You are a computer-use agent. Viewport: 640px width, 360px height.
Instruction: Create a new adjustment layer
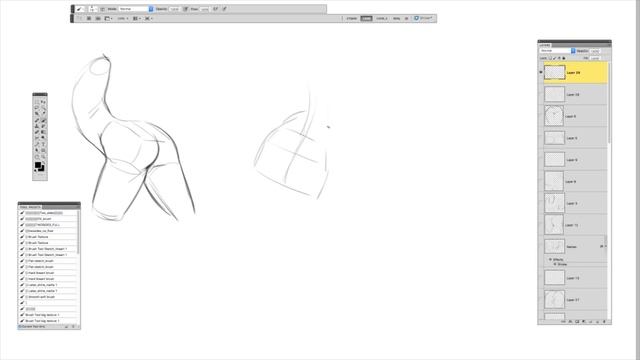583,322
